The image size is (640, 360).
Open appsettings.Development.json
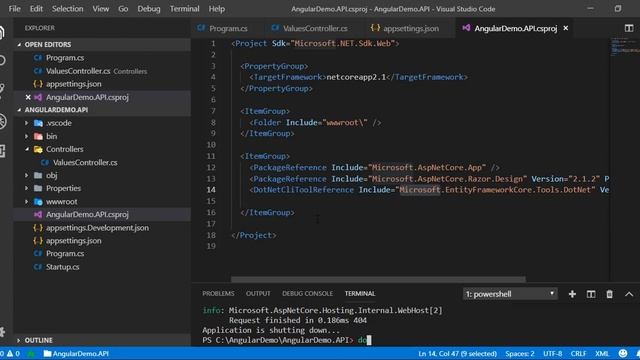pyautogui.click(x=102, y=227)
